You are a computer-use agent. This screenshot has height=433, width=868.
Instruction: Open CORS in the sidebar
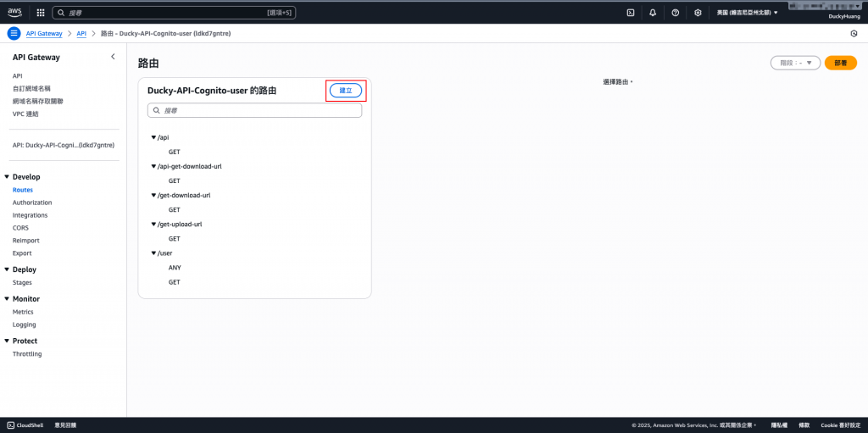20,228
